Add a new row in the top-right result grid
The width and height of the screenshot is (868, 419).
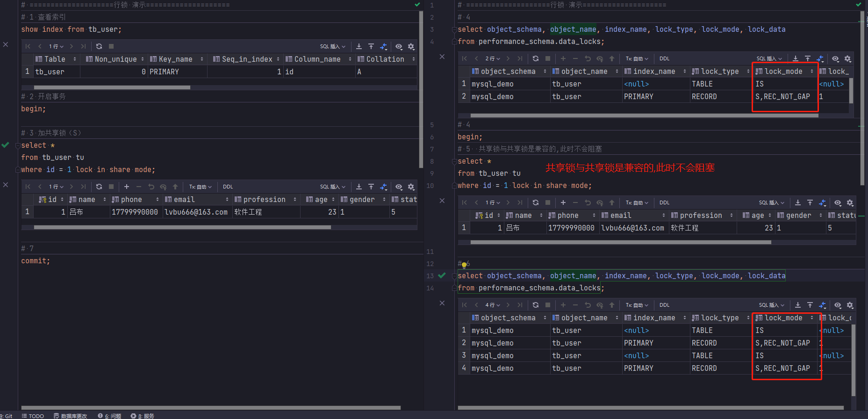coord(563,58)
